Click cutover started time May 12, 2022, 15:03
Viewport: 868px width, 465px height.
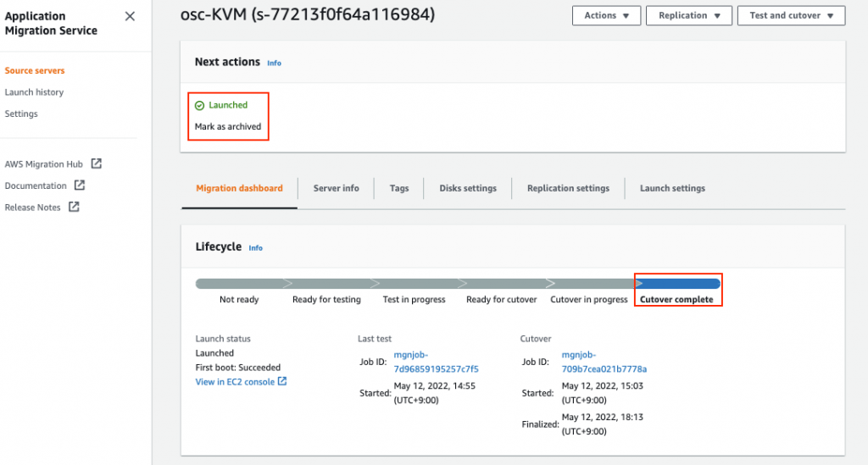pyautogui.click(x=603, y=393)
